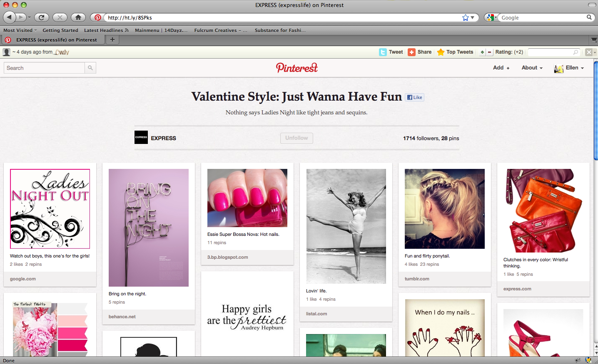Go forward with the Forward arrow button
Viewport: 598px width, 364px height.
point(21,17)
